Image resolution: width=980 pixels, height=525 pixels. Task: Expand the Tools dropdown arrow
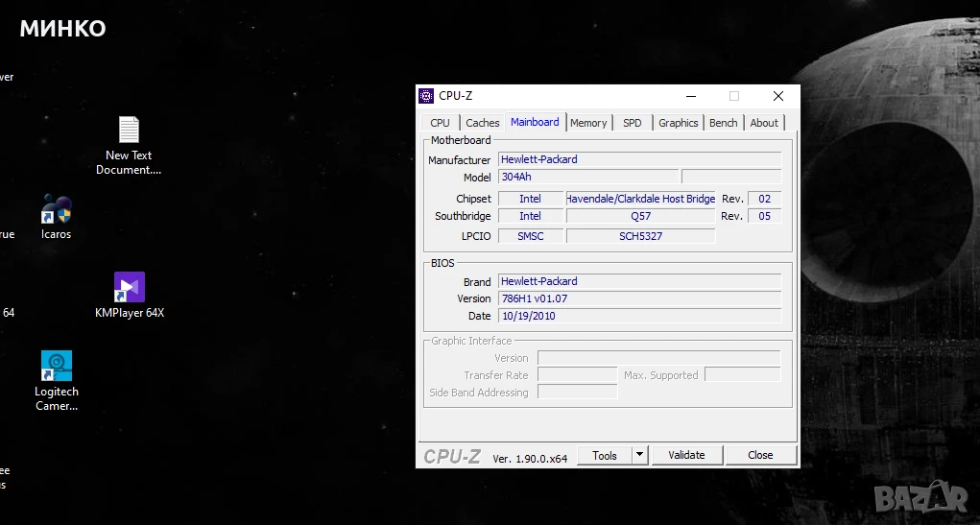coord(640,456)
